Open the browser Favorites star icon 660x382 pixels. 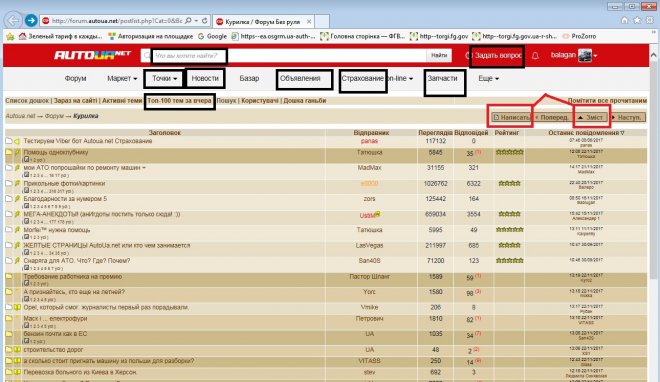tap(637, 20)
